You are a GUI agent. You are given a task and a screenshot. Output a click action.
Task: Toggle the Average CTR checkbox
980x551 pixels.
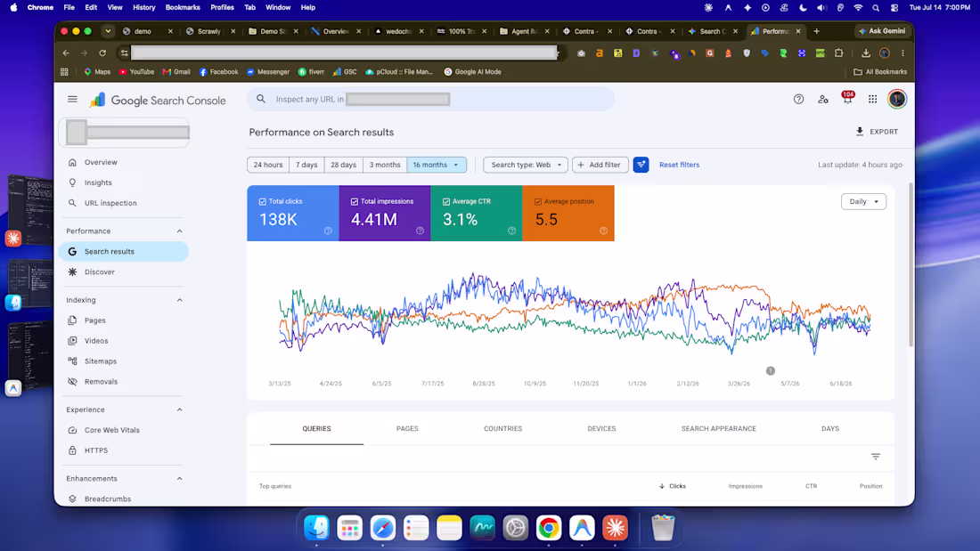coord(446,202)
